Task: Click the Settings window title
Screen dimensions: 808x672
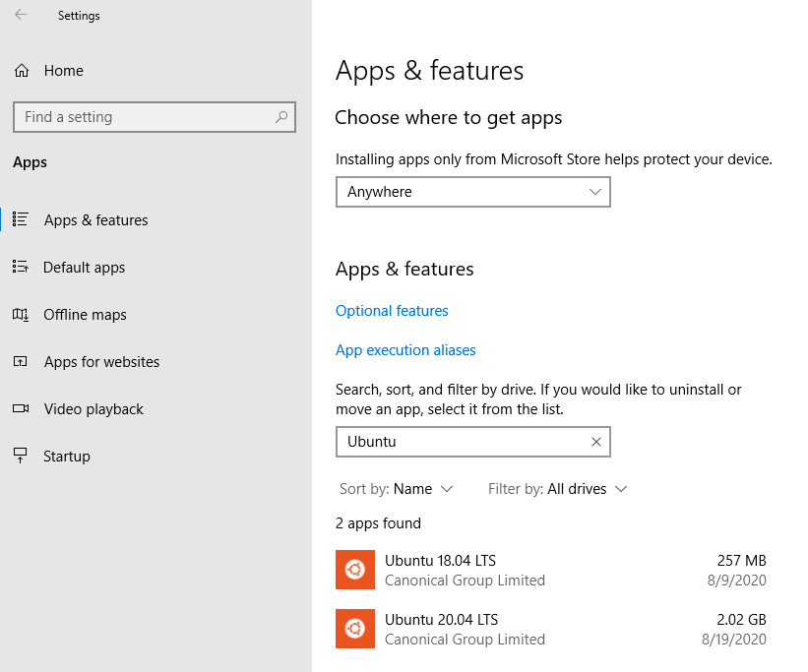Action: (79, 16)
